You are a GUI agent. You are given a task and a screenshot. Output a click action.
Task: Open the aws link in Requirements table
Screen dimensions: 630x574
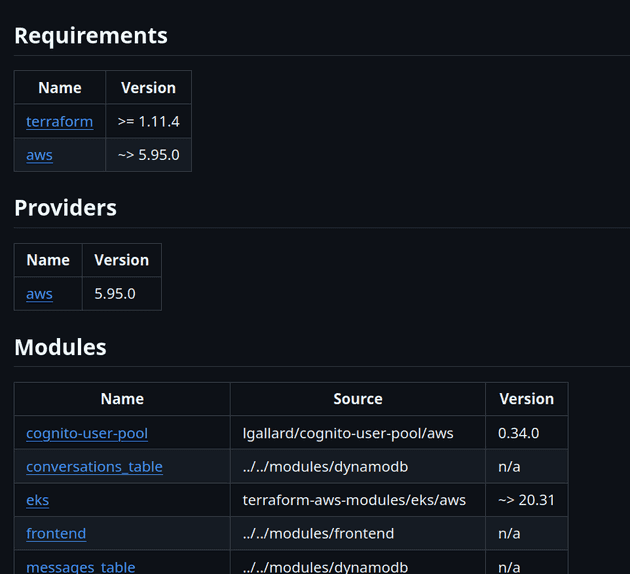(39, 155)
